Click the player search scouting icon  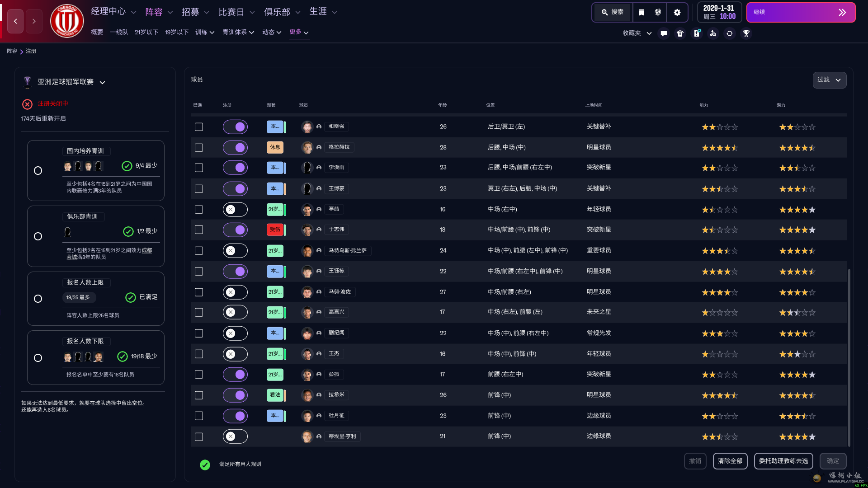tap(713, 33)
